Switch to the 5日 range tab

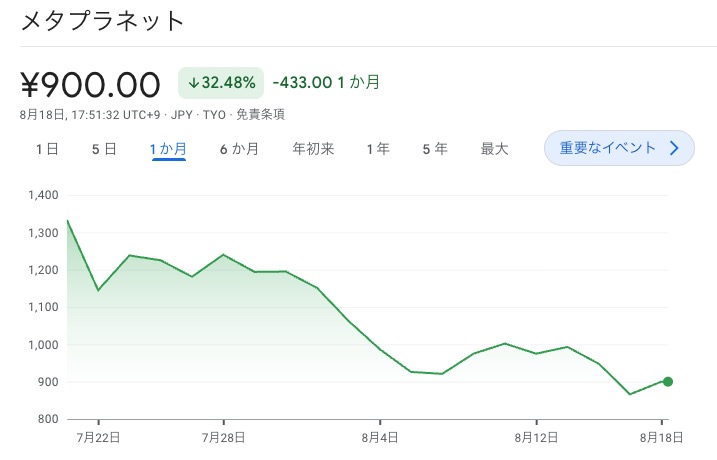(104, 149)
